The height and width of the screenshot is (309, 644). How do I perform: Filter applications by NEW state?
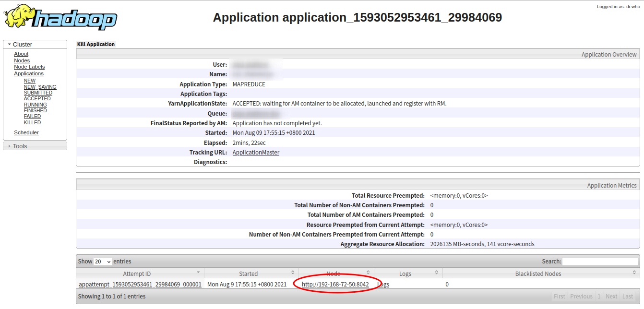click(x=30, y=81)
